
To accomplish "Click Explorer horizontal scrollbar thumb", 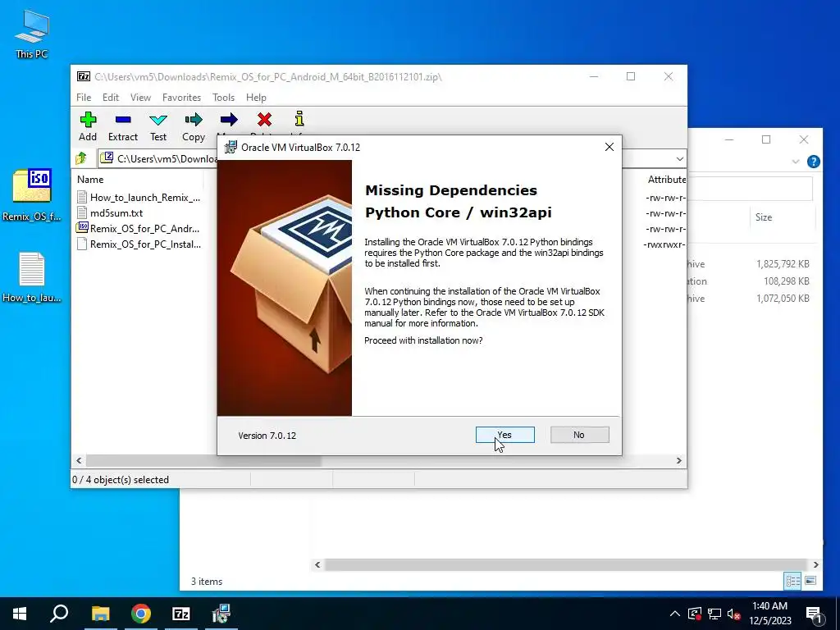I will pyautogui.click(x=565, y=564).
